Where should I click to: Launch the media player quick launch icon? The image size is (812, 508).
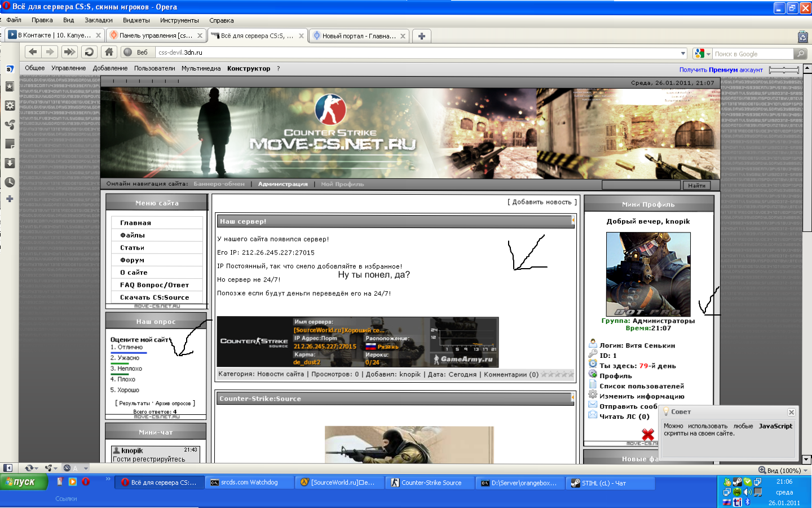pyautogui.click(x=72, y=481)
